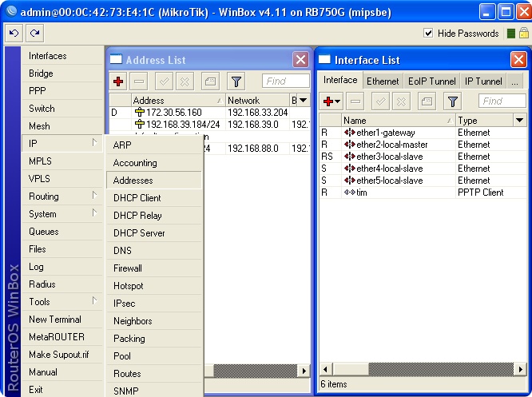Click Exit in the sidebar menu
532x397 pixels.
coord(62,390)
